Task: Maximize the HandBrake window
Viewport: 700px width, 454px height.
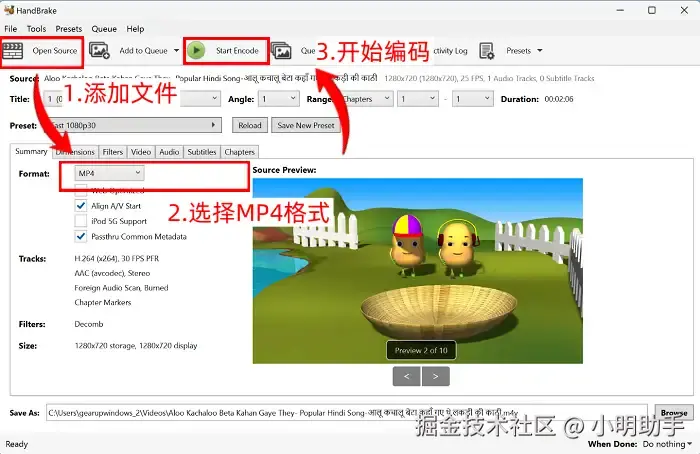Action: point(652,10)
